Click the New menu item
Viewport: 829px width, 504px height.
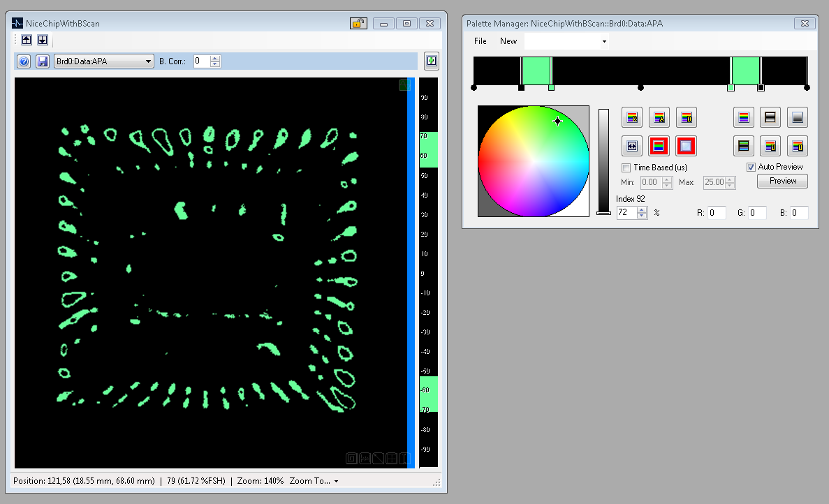point(508,41)
